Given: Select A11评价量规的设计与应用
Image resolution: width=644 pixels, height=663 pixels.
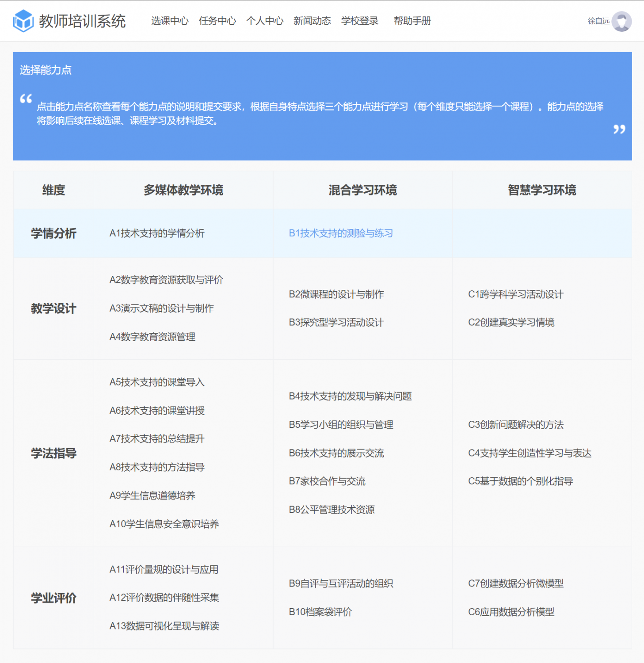Looking at the screenshot, I should pyautogui.click(x=164, y=569).
